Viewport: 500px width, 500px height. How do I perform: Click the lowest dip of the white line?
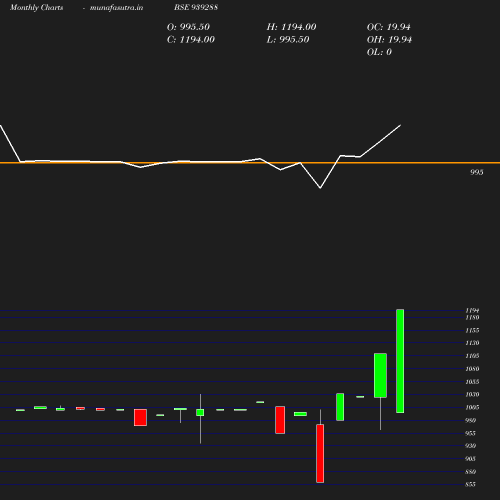click(x=320, y=188)
